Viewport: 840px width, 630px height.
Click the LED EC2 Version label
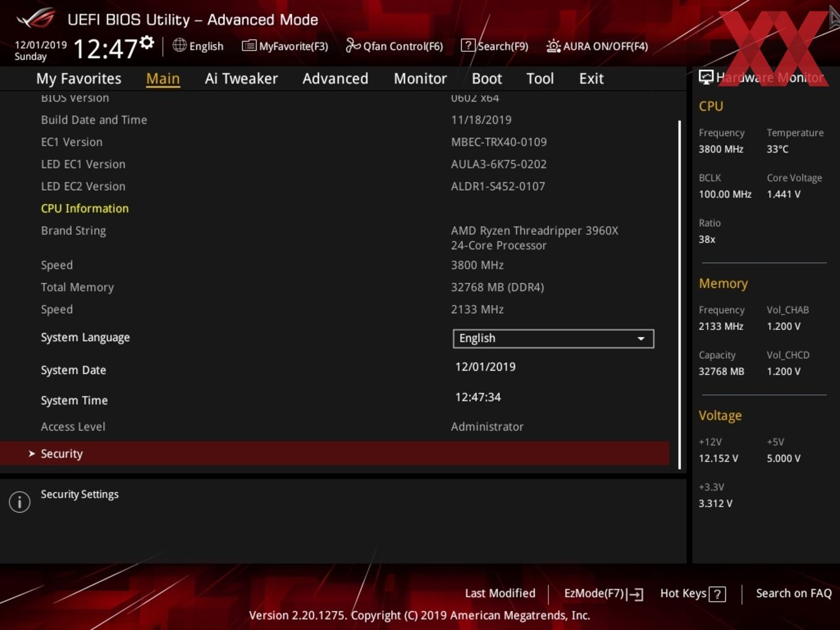tap(83, 187)
